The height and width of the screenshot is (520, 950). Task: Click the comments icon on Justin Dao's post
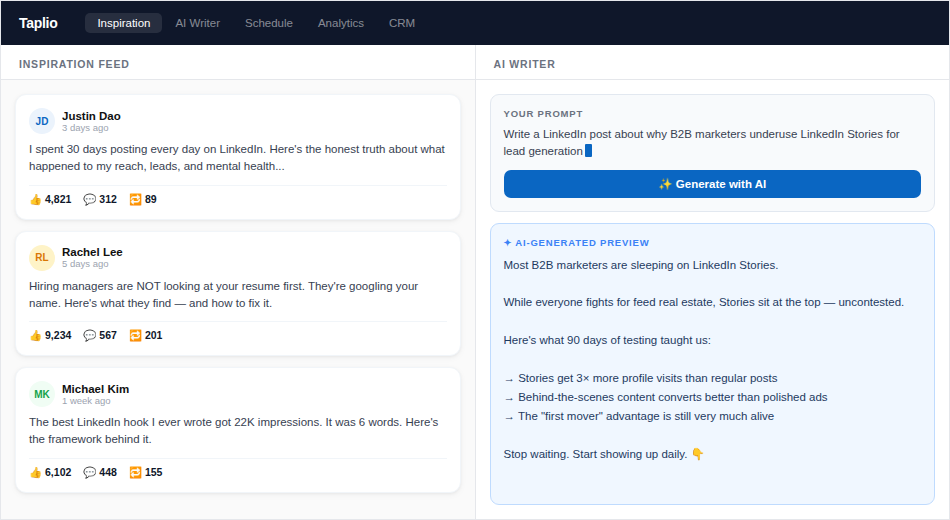click(x=90, y=199)
